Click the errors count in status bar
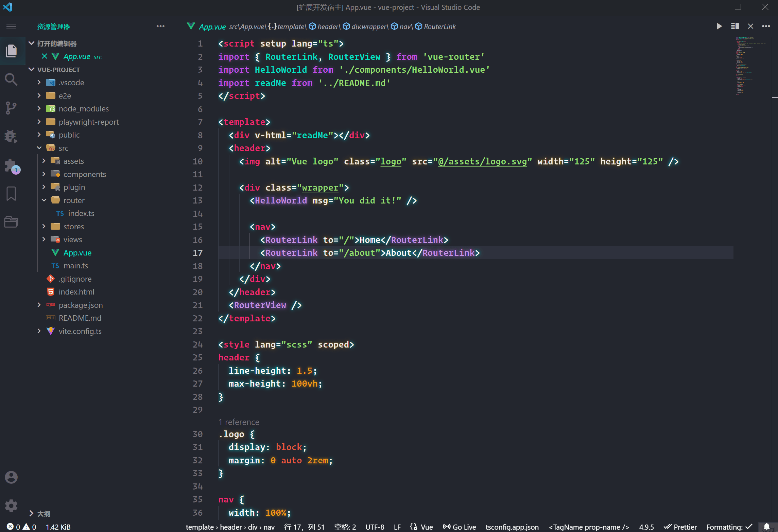 point(14,527)
